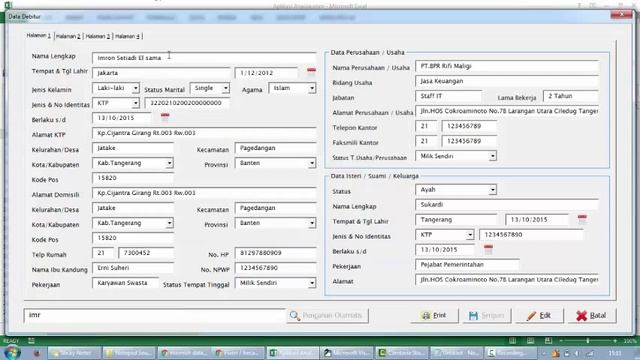
Task: Click the Alamat Domisili address field
Action: click(204, 193)
